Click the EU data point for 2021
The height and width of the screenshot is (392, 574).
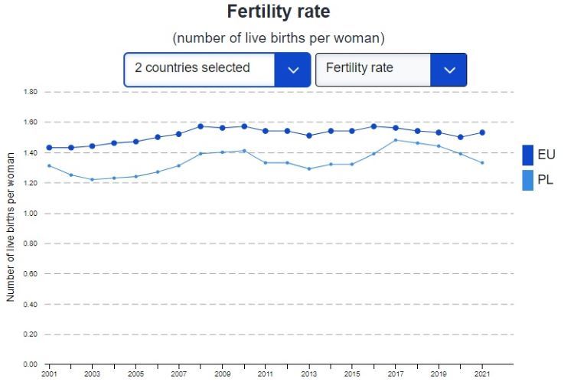pos(482,132)
